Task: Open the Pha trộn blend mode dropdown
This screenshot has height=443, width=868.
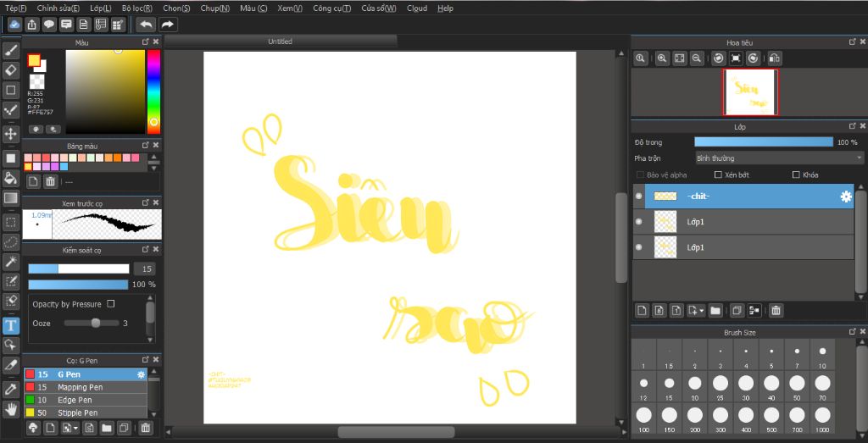Action: 778,158
